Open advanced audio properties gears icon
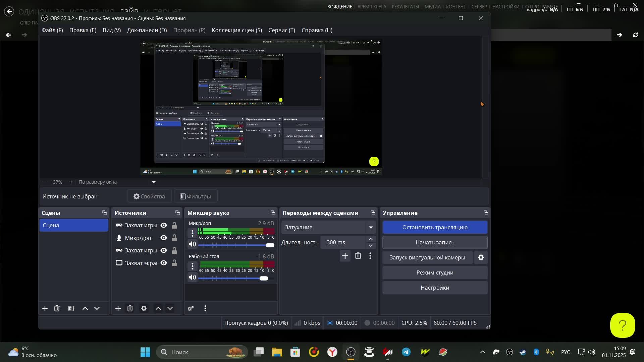This screenshot has width=644, height=362. (x=191, y=308)
